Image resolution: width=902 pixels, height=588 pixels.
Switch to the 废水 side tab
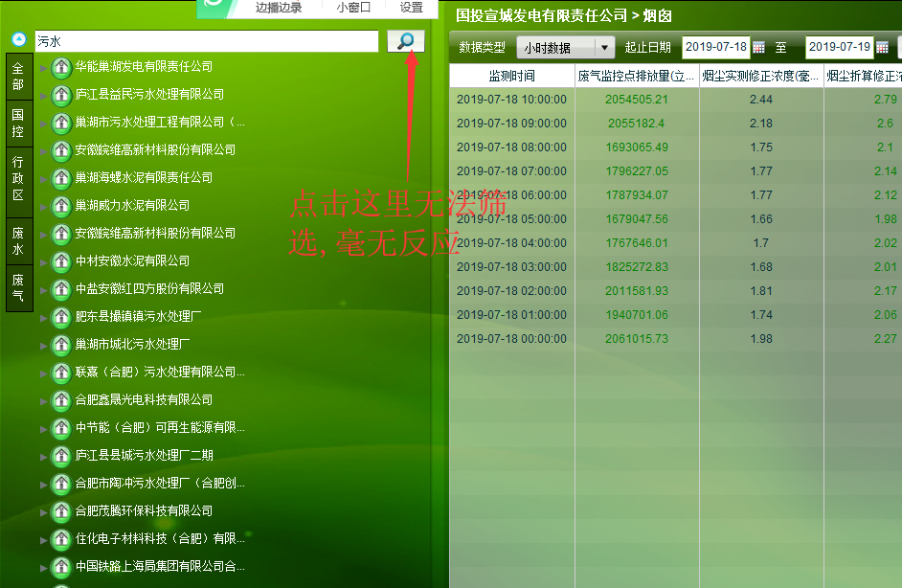coord(18,241)
